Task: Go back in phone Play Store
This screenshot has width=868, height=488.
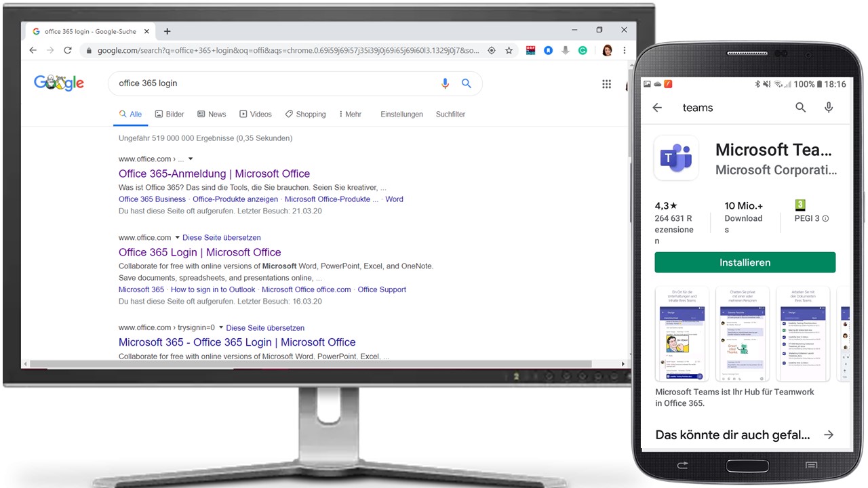Action: coord(657,108)
